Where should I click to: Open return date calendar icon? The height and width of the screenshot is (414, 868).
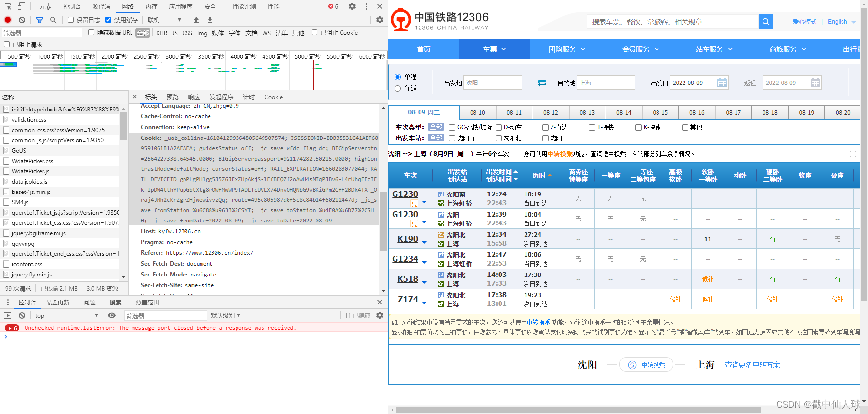pos(815,83)
